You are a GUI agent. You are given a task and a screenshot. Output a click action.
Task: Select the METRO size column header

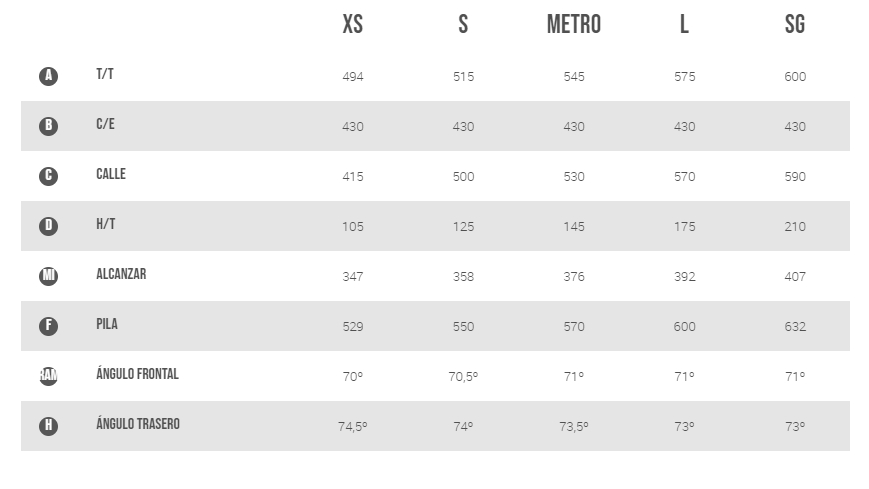574,24
